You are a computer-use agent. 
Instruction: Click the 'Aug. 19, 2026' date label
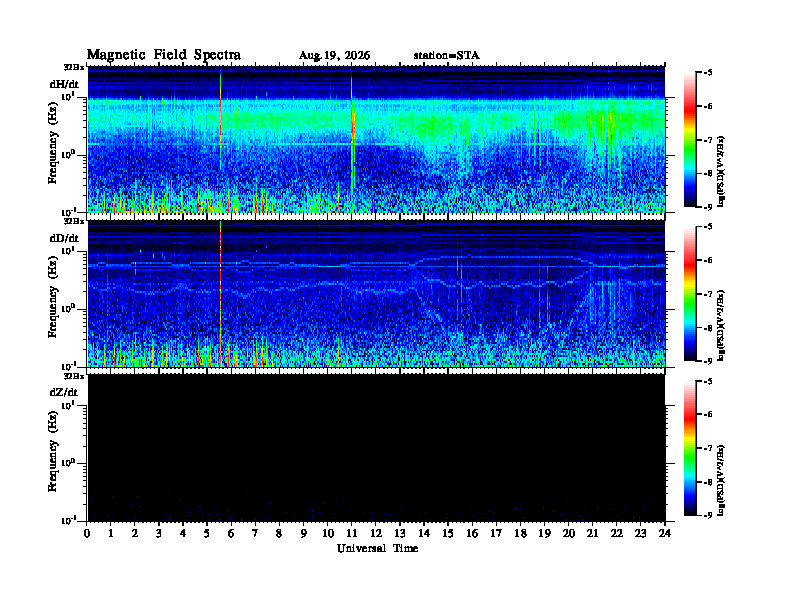[x=334, y=56]
